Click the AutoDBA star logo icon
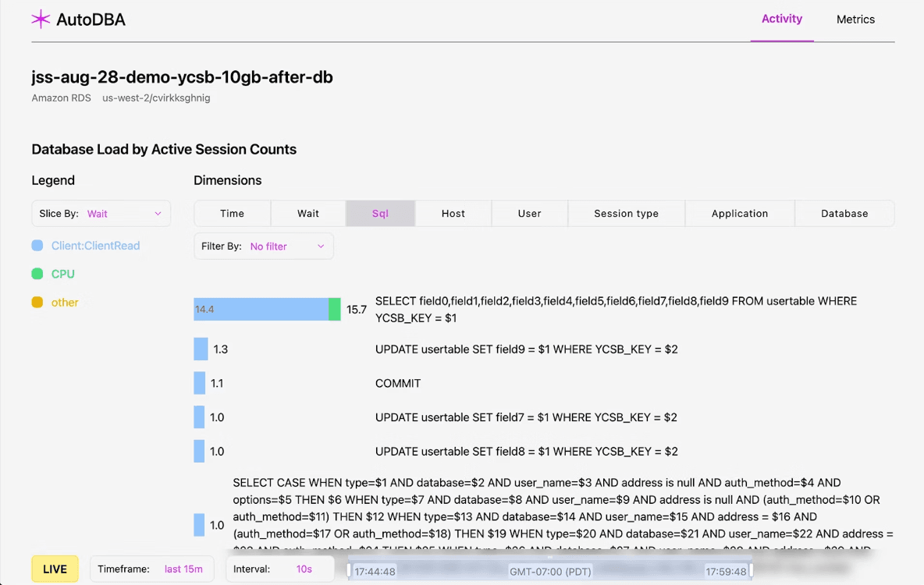Viewport: 924px width, 585px height. 41,19
